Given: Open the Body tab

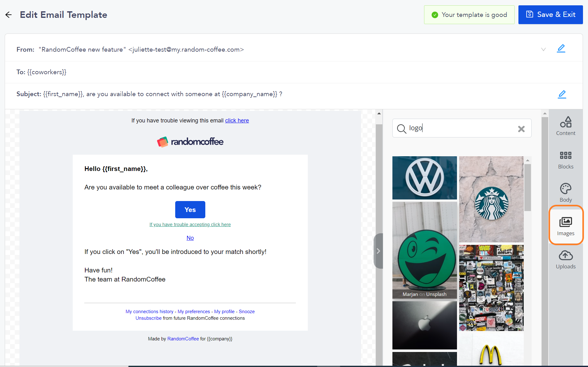Looking at the screenshot, I should [565, 193].
